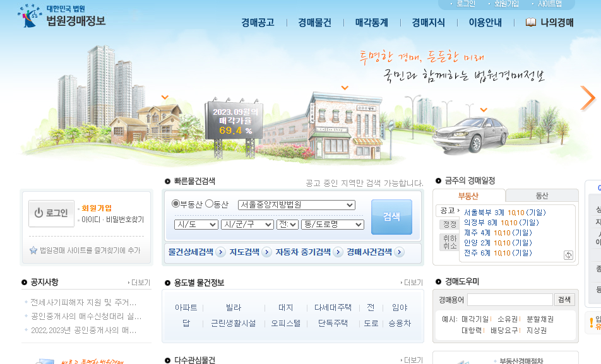Select the 정정 schedule category
Screen dimensions: 601x364
[x=449, y=224]
